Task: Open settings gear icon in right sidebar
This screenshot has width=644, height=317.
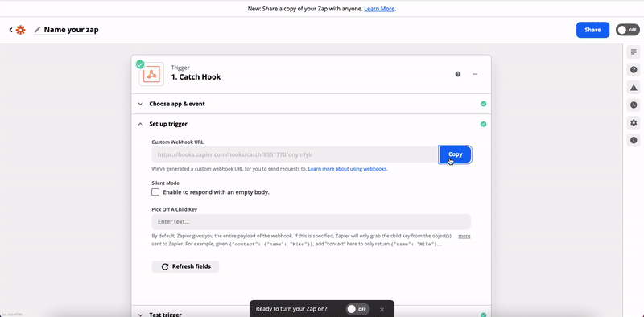Action: pos(634,123)
